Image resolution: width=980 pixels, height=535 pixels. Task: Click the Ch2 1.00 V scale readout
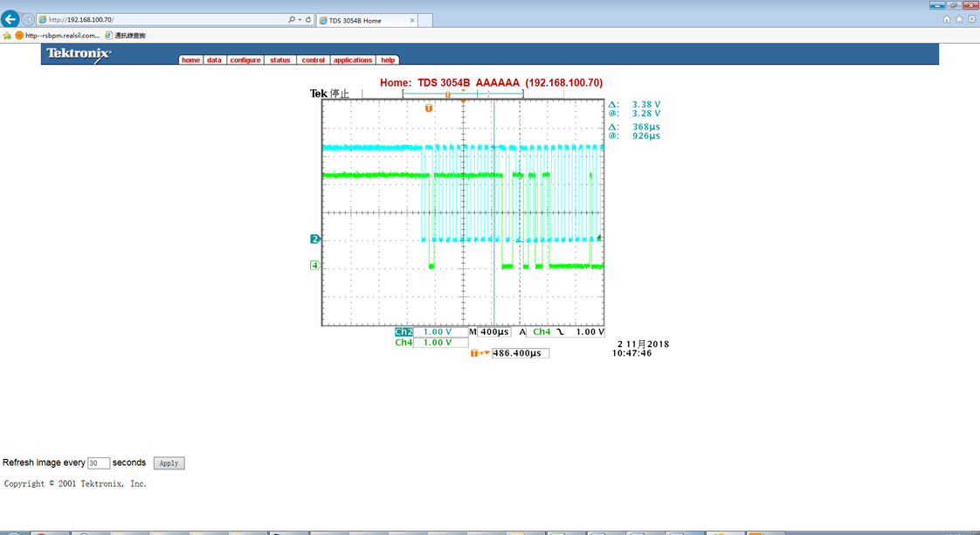pyautogui.click(x=431, y=331)
